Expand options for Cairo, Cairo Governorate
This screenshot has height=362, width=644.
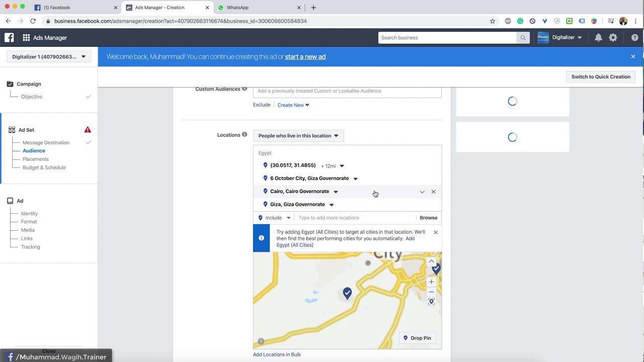click(336, 192)
